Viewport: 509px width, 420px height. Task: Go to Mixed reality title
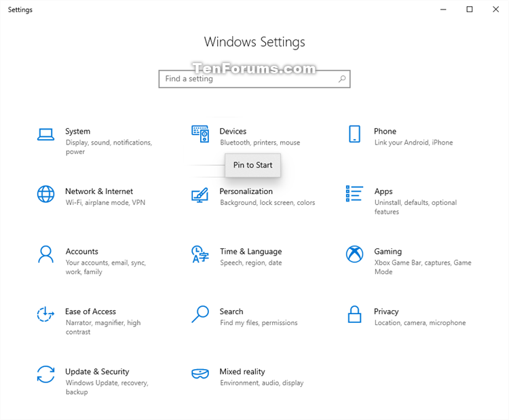(x=242, y=372)
